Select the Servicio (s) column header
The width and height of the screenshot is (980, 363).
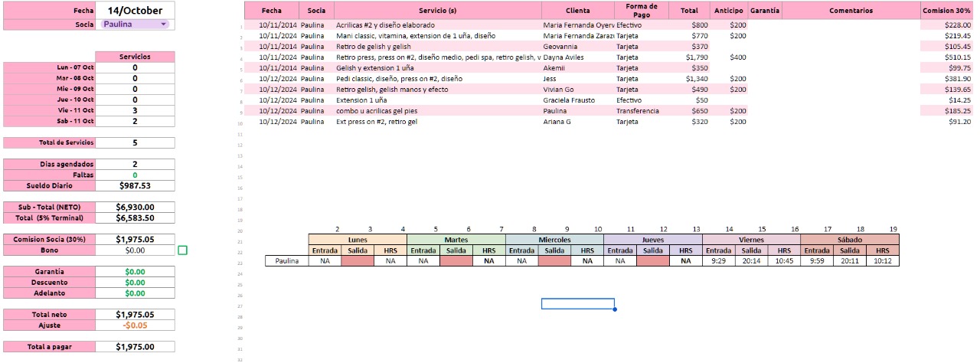pyautogui.click(x=438, y=11)
